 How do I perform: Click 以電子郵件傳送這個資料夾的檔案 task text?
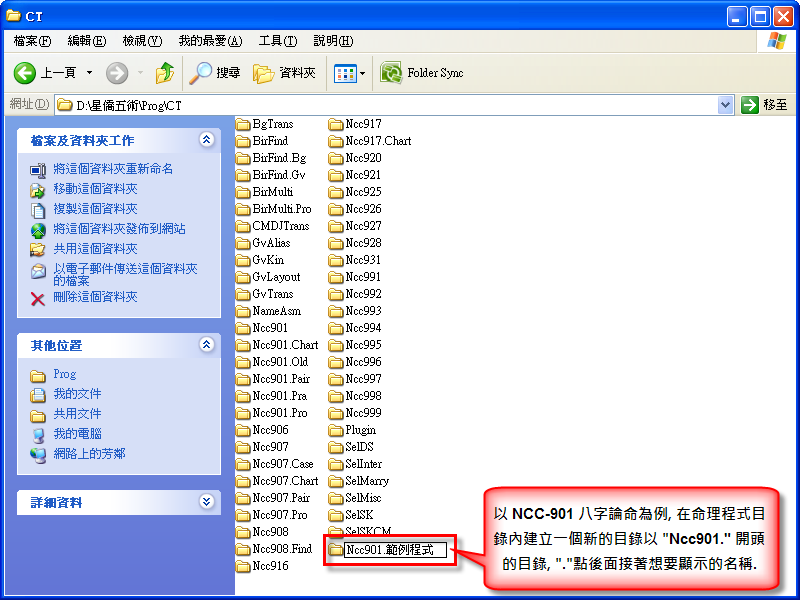tap(125, 274)
